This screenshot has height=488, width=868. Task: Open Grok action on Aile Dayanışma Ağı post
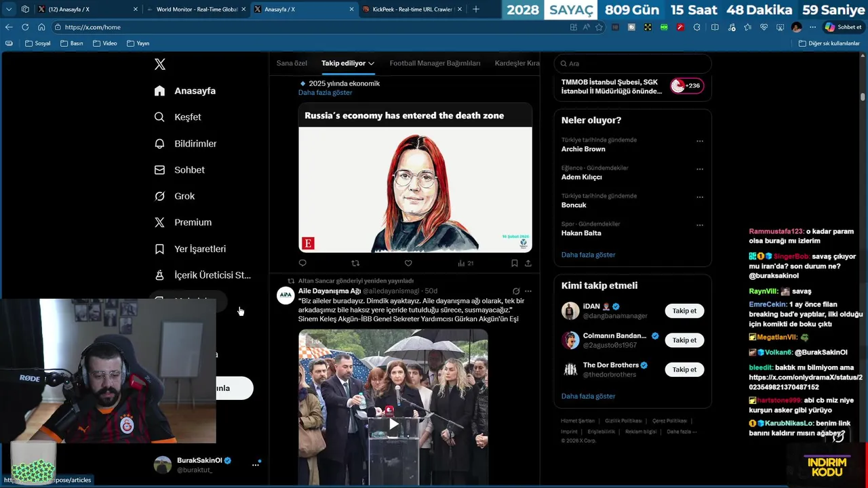tap(516, 291)
